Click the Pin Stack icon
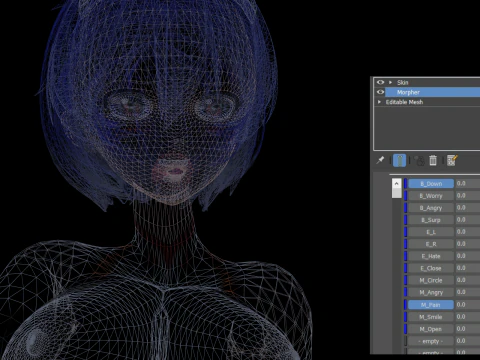Image resolution: width=480 pixels, height=360 pixels. click(x=380, y=160)
